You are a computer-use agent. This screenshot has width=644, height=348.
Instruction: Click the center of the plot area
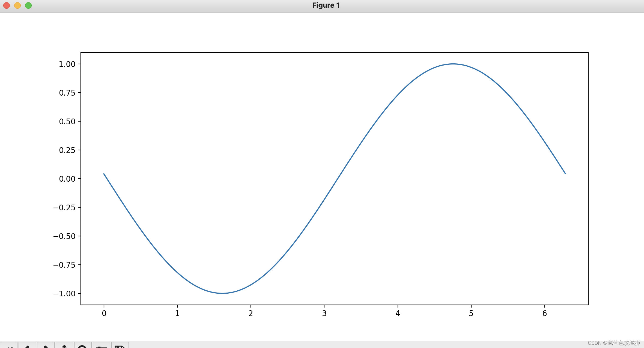click(334, 179)
